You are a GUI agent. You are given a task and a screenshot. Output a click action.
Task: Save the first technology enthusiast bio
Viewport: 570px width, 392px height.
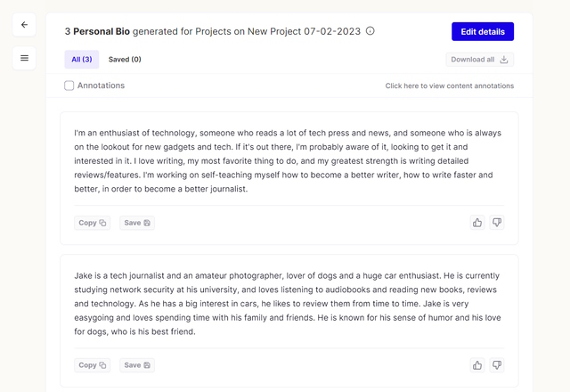click(x=137, y=223)
